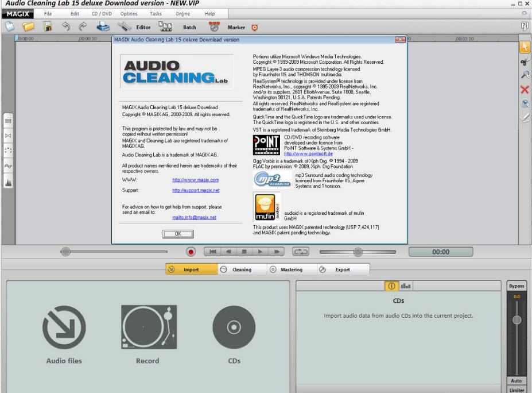Open the http://www.magix.com link
The image size is (532, 393).
click(x=196, y=180)
